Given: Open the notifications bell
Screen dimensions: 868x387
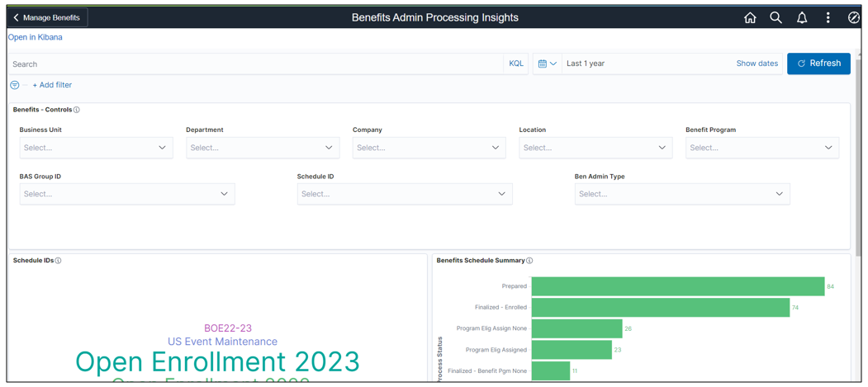Looking at the screenshot, I should point(802,17).
